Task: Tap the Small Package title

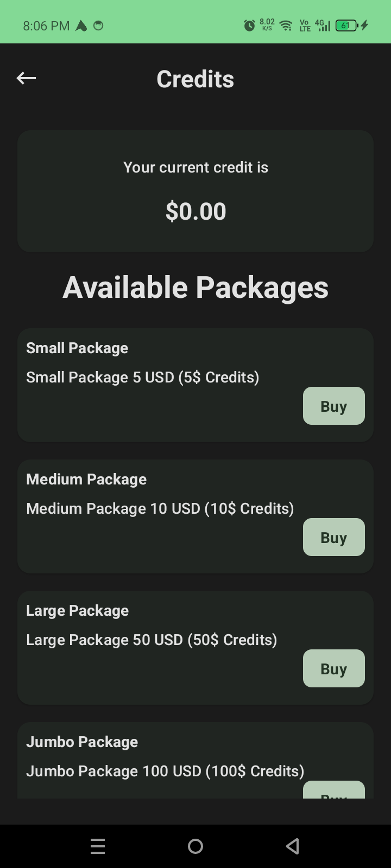Action: (x=77, y=348)
